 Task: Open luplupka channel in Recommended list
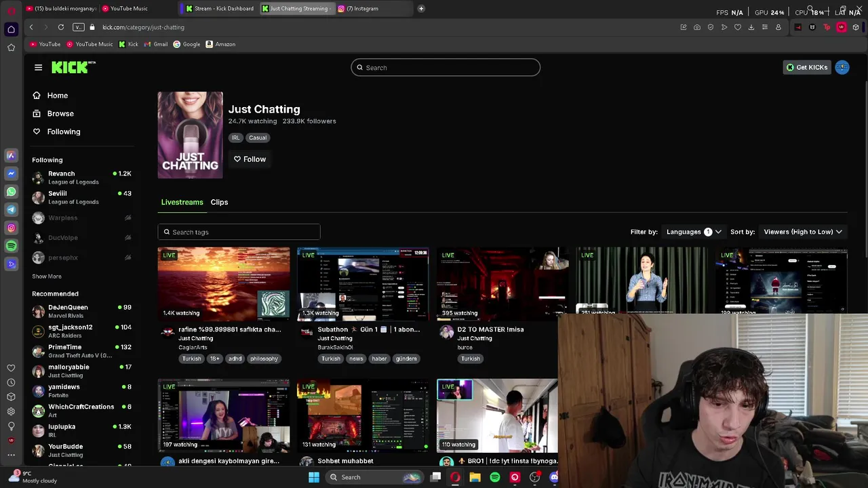coord(81,430)
